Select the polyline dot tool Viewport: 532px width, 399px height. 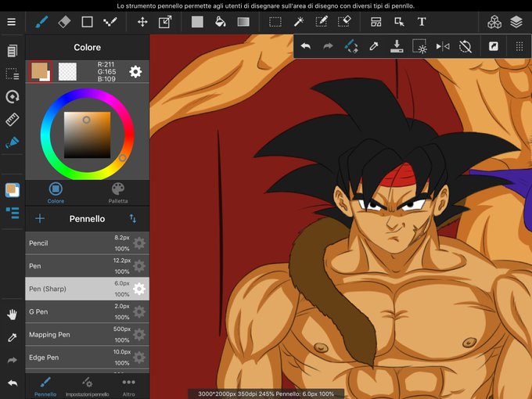point(110,22)
